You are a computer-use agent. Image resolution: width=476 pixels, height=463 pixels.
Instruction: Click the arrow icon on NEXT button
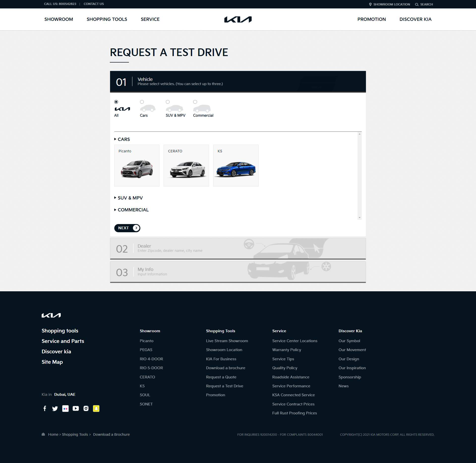point(136,228)
